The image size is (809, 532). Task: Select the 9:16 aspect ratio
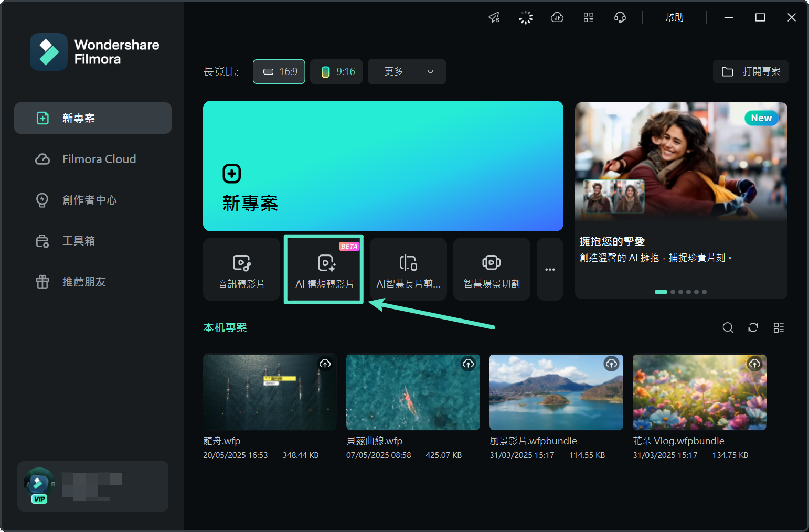[336, 71]
